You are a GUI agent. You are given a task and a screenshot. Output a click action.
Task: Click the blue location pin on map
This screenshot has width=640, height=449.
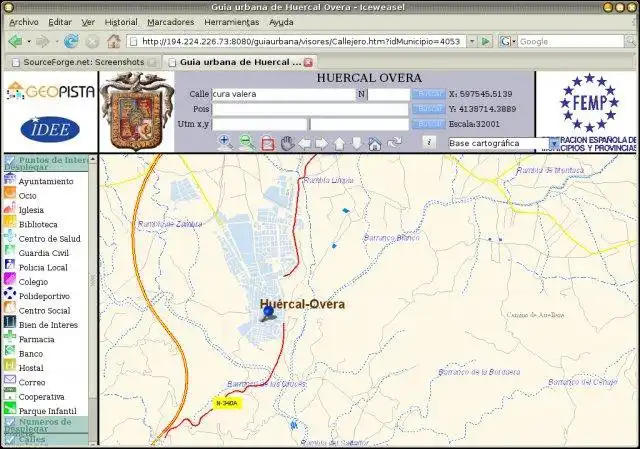pyautogui.click(x=268, y=313)
